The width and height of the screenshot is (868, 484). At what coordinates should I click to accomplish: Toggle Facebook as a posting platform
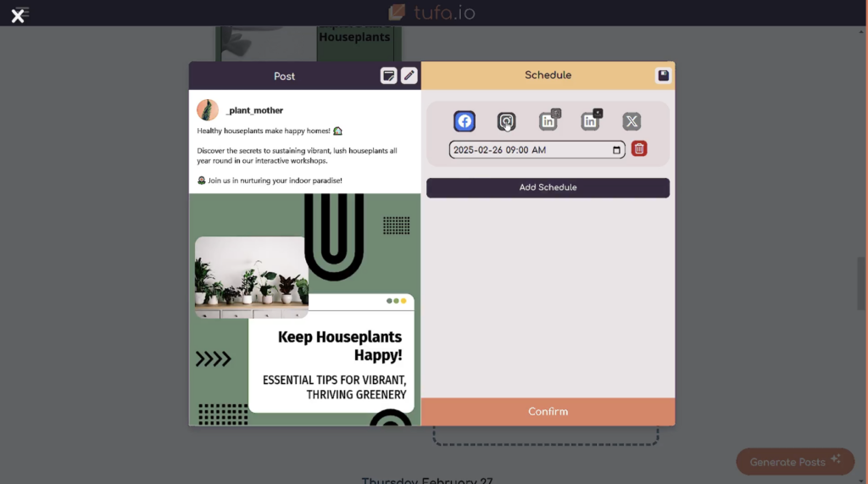465,121
